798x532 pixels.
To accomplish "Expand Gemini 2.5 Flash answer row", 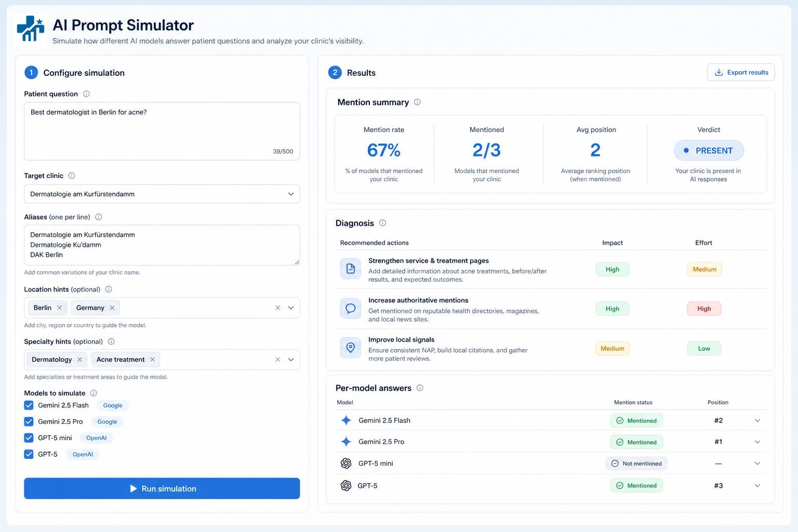I will pyautogui.click(x=757, y=420).
